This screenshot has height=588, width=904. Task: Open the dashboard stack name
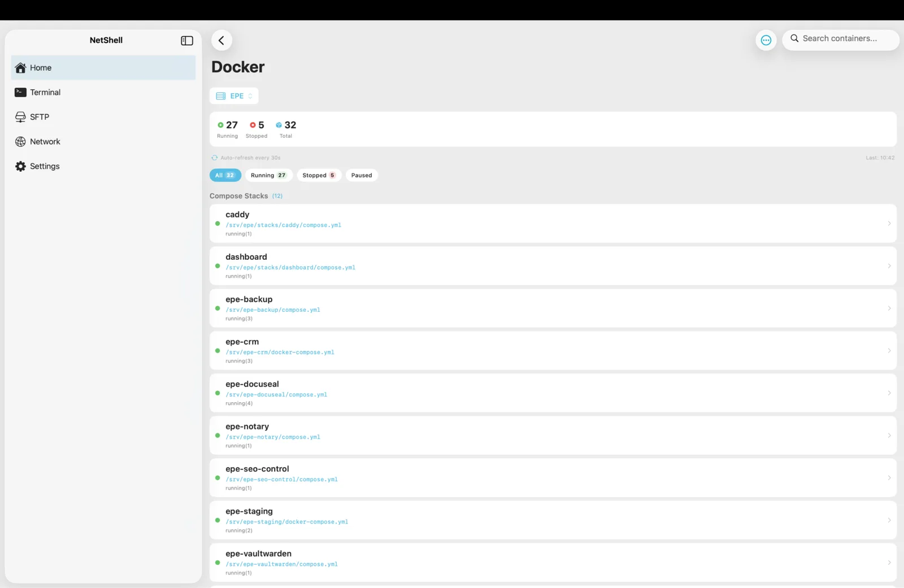pos(246,257)
